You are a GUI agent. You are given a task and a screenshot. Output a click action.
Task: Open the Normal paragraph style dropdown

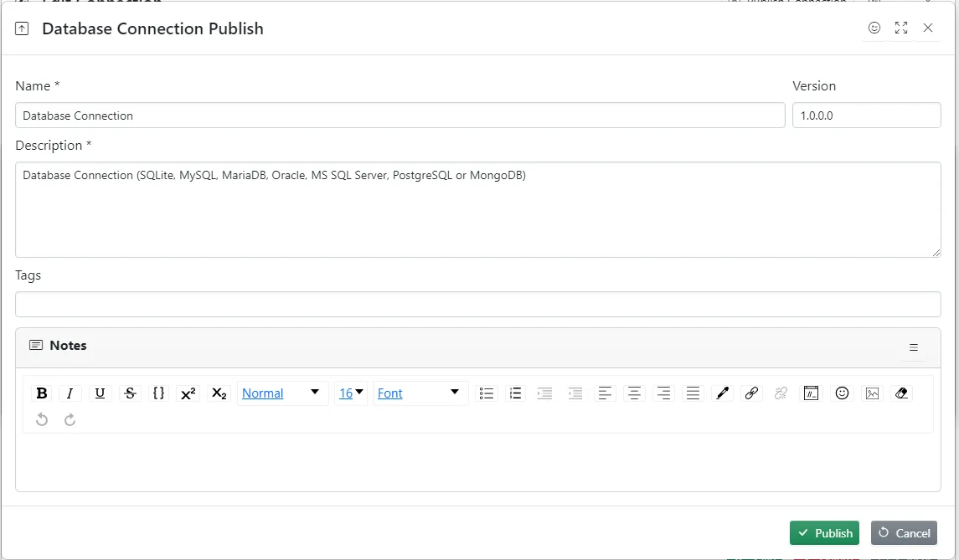[x=282, y=393]
